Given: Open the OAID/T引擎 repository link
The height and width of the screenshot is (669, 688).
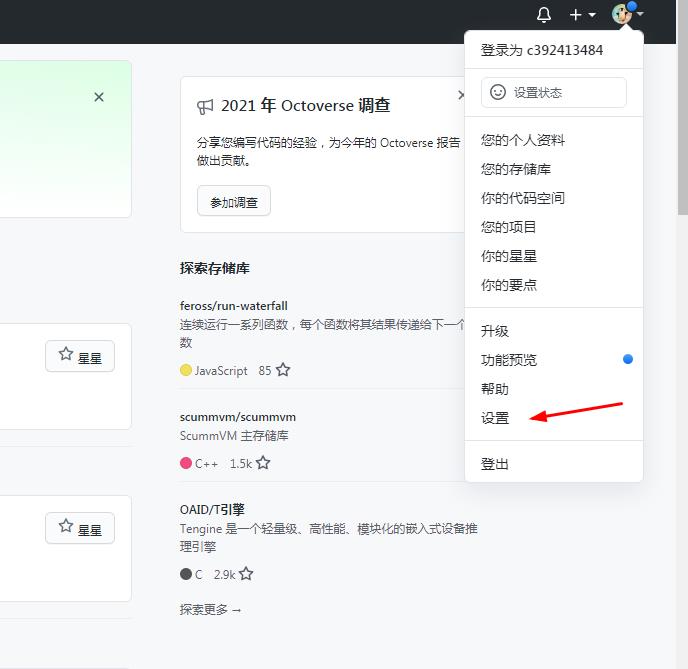Looking at the screenshot, I should click(212, 510).
